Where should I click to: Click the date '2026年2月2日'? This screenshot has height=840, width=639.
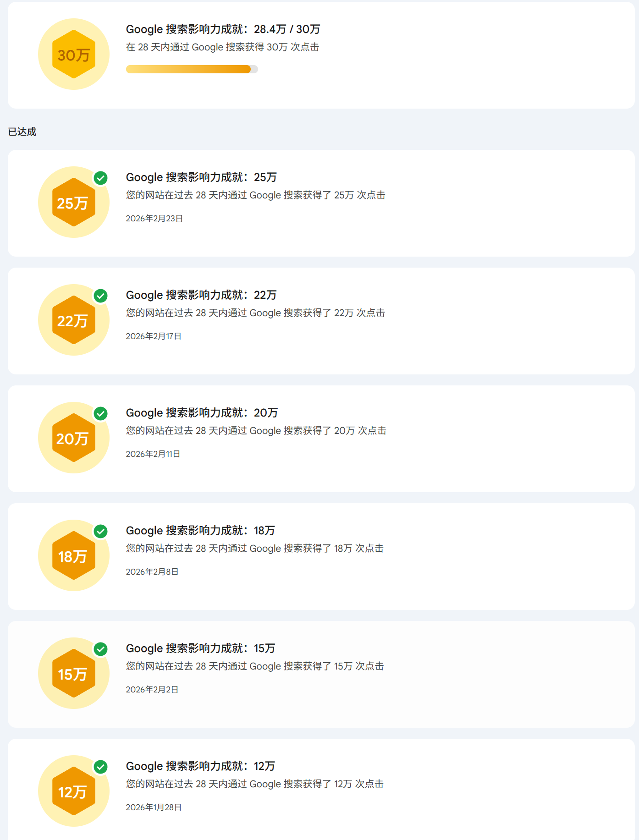152,690
